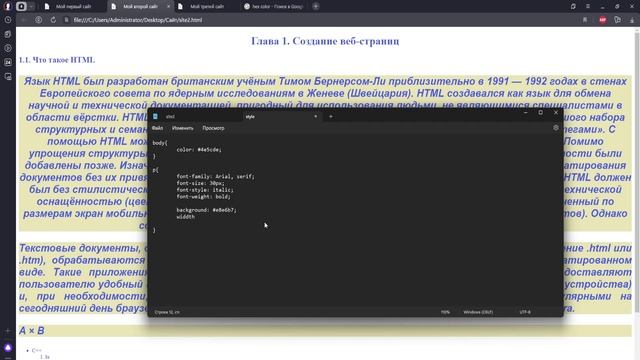
Task: Focus the address bar with site2.html URL
Action: 138,20
